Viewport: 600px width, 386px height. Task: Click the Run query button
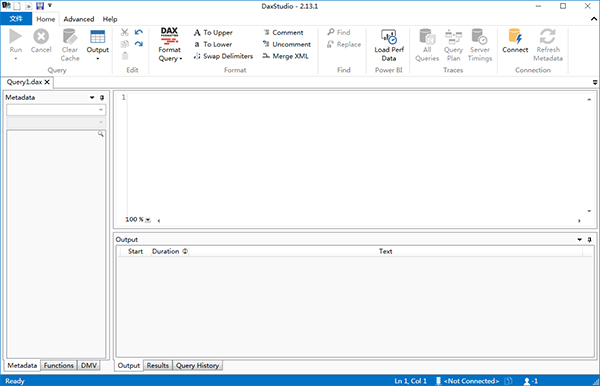point(16,44)
